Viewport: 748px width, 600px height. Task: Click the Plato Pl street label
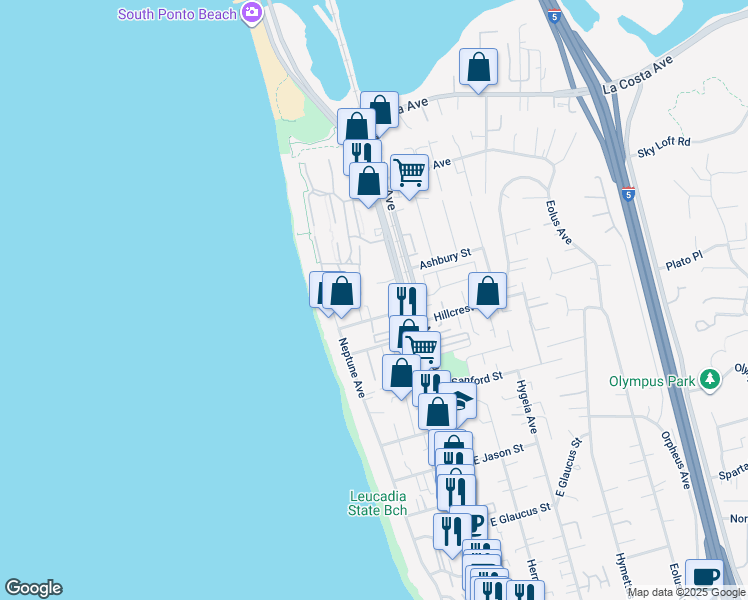[684, 261]
